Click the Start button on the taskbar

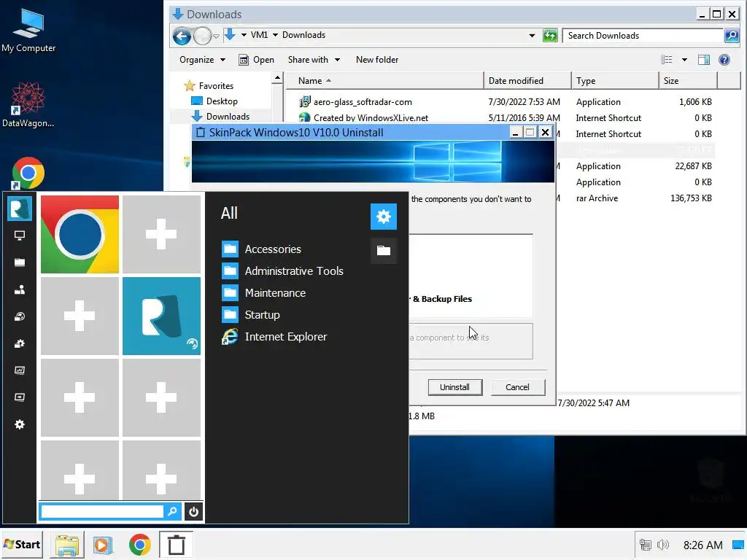pos(23,544)
